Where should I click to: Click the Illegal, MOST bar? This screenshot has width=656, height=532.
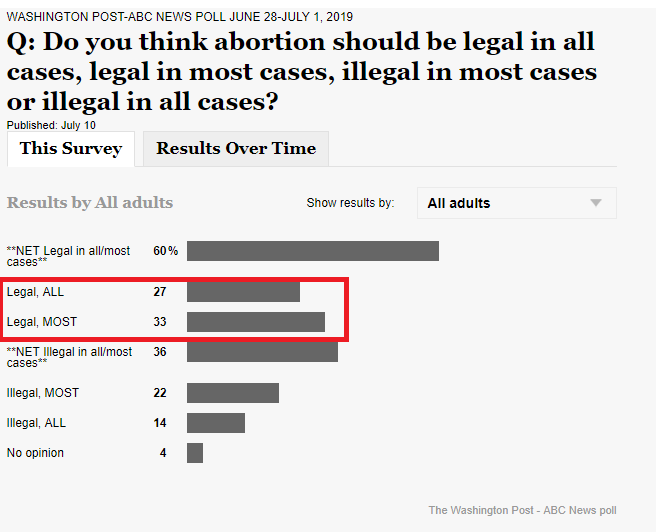tap(233, 393)
